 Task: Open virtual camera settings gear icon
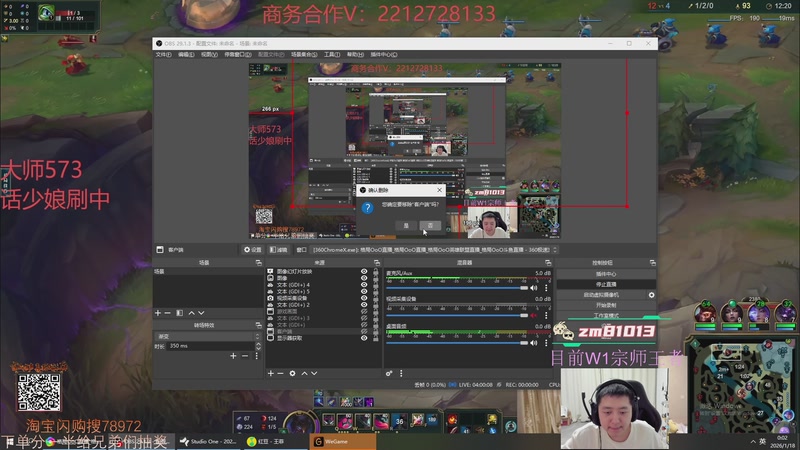(x=652, y=295)
